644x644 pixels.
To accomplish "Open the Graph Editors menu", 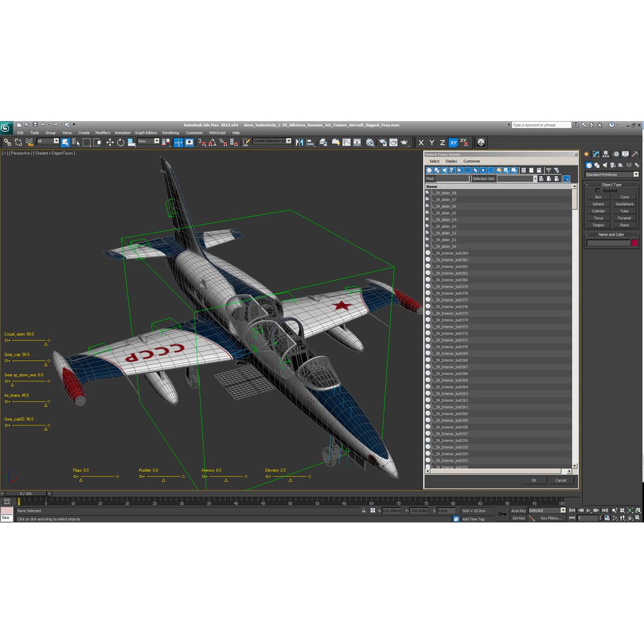I will (x=146, y=132).
